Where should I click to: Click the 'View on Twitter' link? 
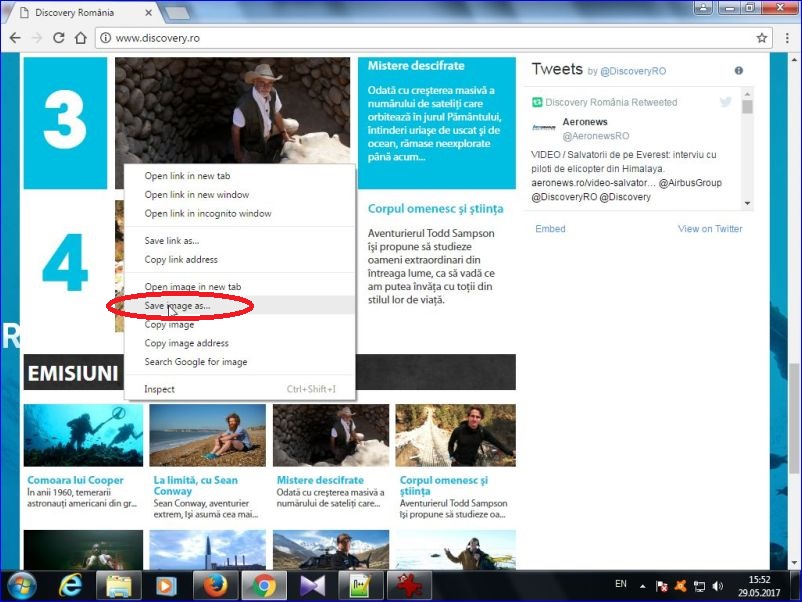coord(710,229)
